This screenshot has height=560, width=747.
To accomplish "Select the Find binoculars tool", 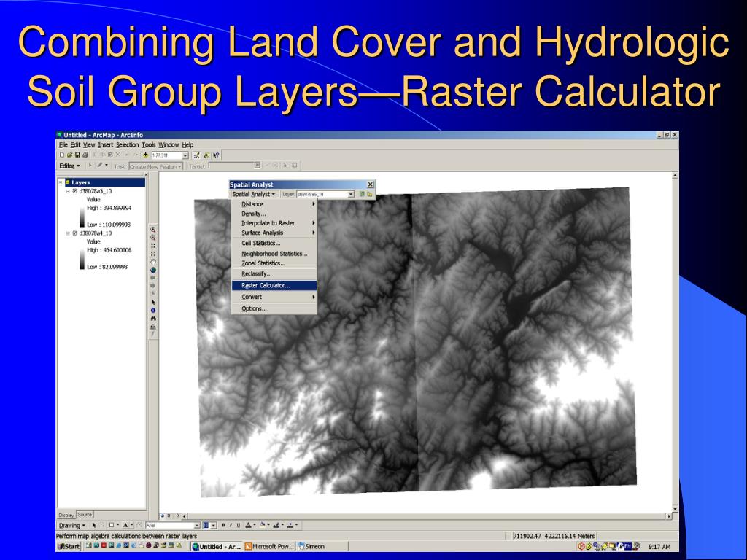I will point(153,319).
